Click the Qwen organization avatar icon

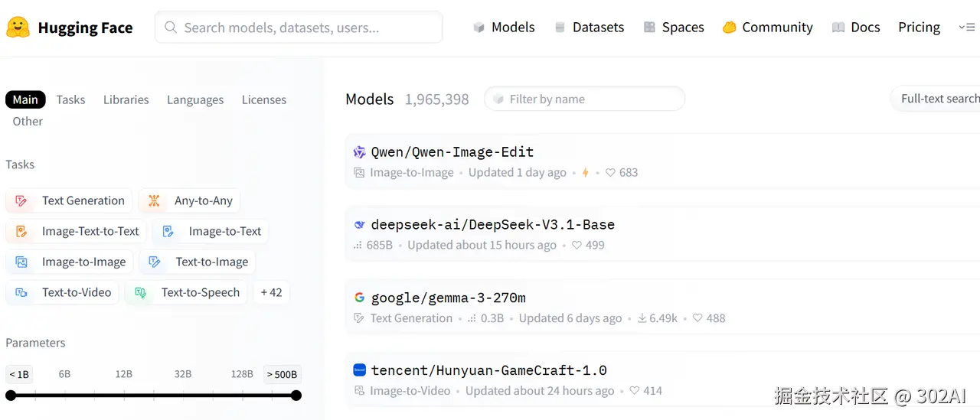pos(359,152)
